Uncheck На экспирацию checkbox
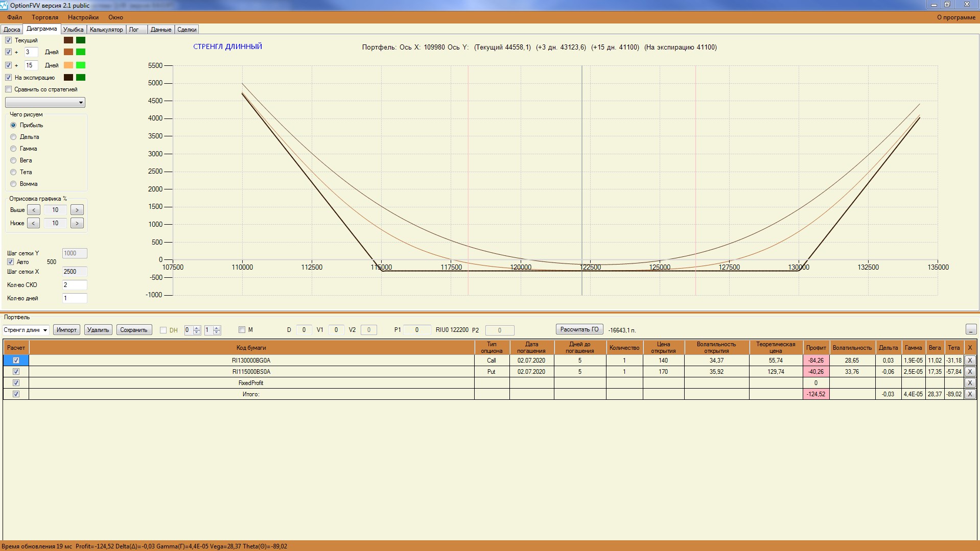 [8, 78]
